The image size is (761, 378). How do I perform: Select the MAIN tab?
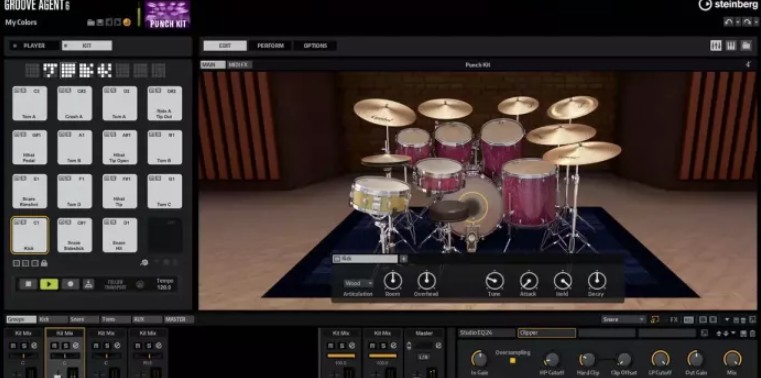[213, 65]
